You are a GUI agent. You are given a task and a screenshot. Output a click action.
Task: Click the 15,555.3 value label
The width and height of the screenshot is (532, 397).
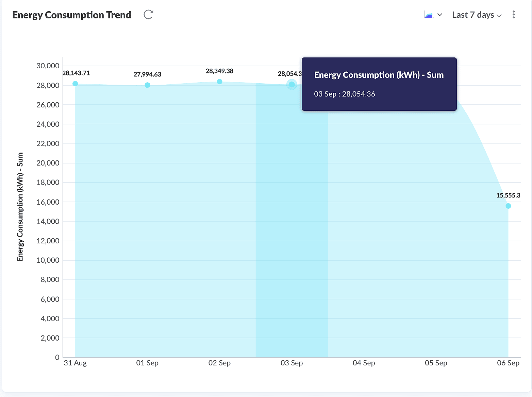click(x=508, y=195)
